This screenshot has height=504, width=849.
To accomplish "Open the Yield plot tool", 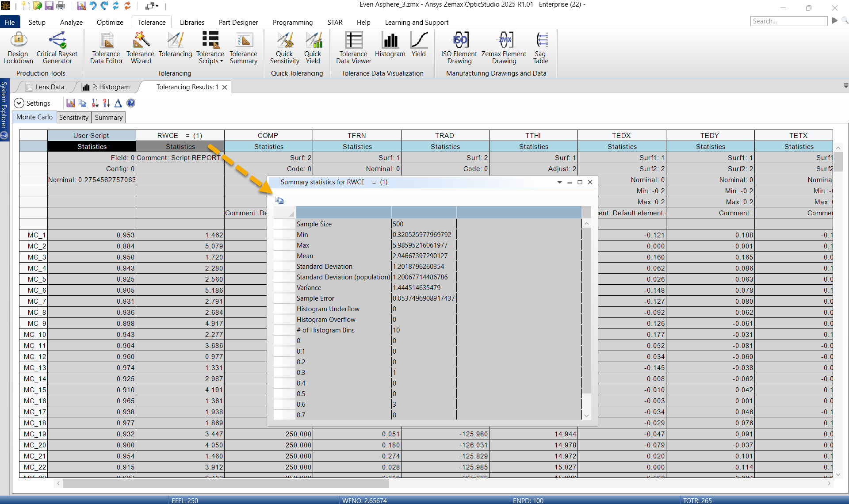I will tap(419, 44).
